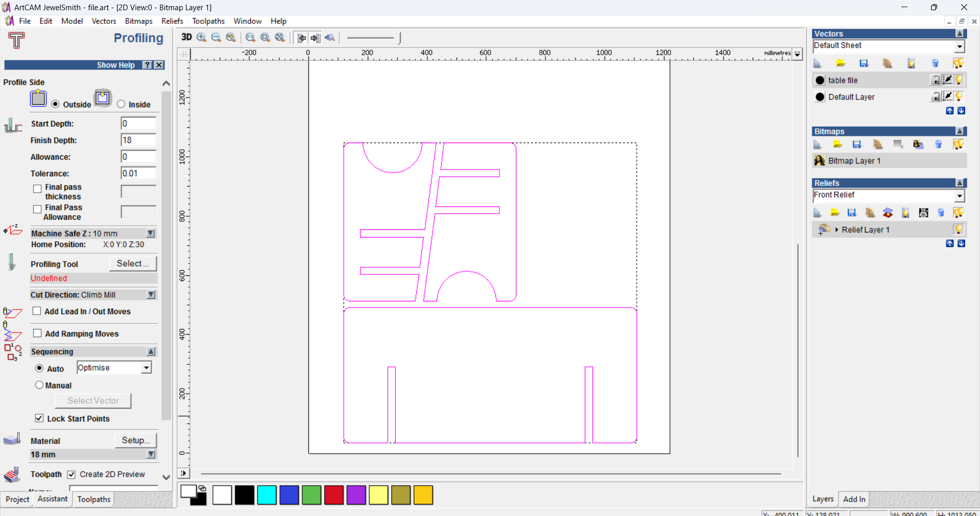Click the Save vector layer icon
980x516 pixels.
864,63
